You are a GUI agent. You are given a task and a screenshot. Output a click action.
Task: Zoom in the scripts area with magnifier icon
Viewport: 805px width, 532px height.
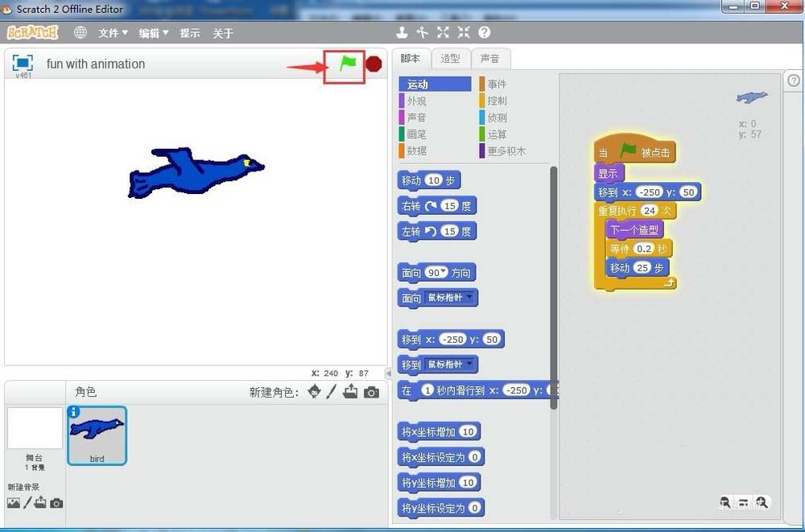click(x=762, y=503)
